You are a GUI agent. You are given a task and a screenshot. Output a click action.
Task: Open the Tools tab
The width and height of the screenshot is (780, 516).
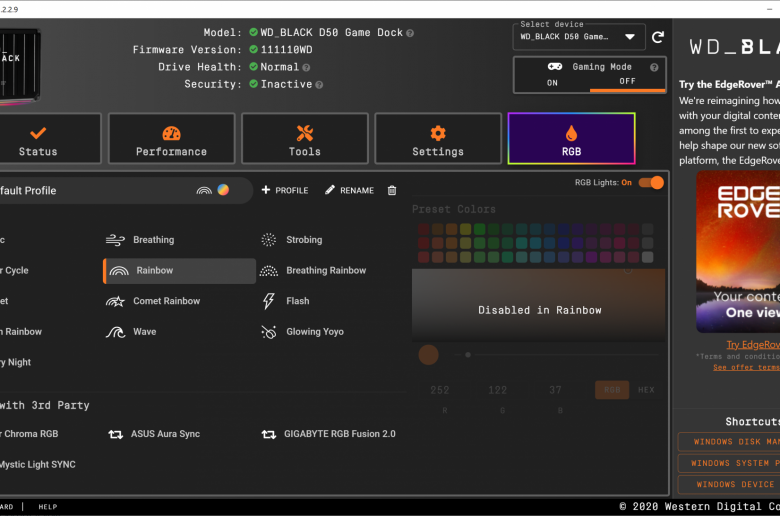[305, 138]
